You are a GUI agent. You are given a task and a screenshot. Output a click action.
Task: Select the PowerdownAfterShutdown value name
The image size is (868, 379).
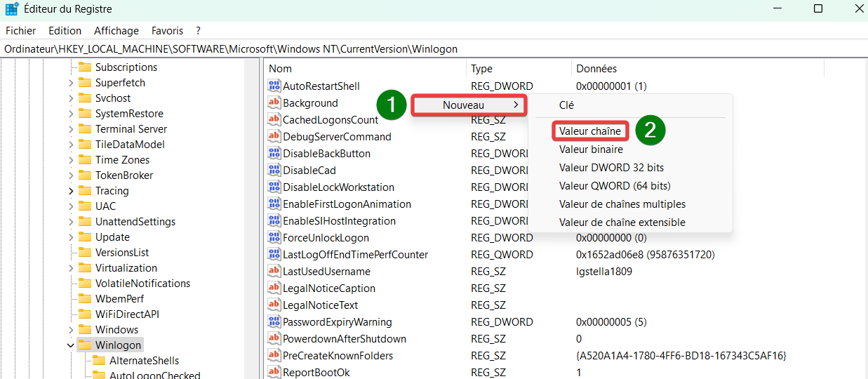[x=344, y=339]
